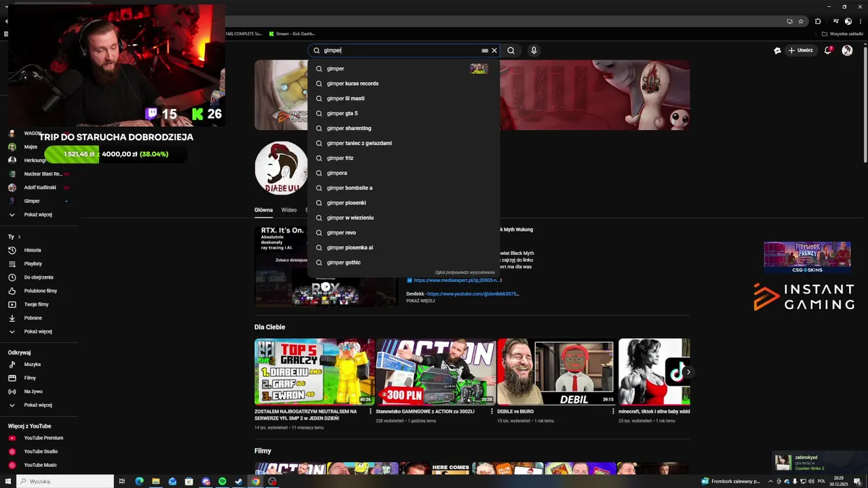Image resolution: width=868 pixels, height=488 pixels.
Task: Choose "gimper revo" suggestion
Action: 403,232
